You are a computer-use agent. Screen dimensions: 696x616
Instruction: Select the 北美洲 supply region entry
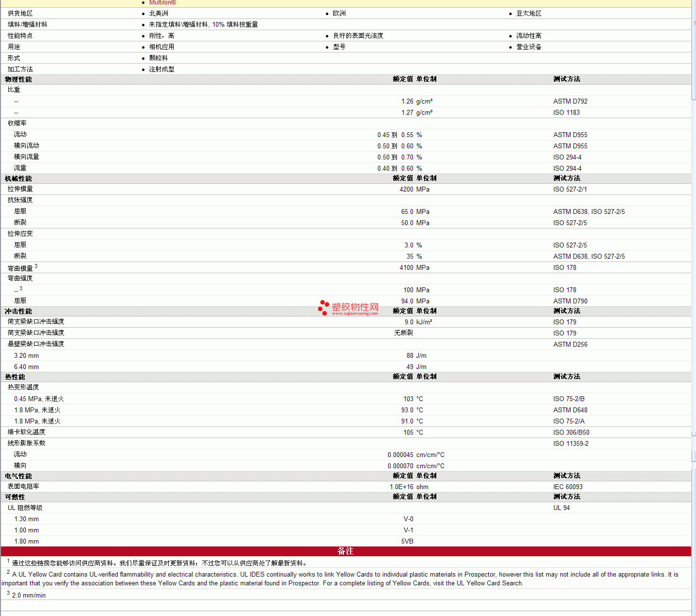click(x=159, y=14)
